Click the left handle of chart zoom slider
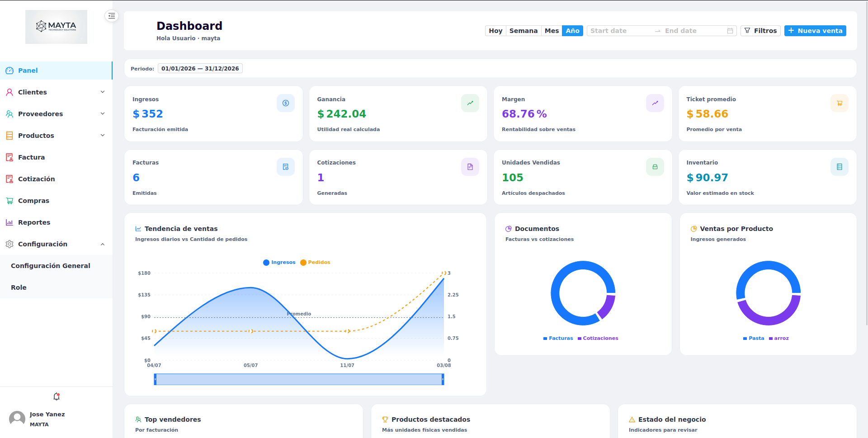Image resolution: width=868 pixels, height=438 pixels. pyautogui.click(x=155, y=379)
